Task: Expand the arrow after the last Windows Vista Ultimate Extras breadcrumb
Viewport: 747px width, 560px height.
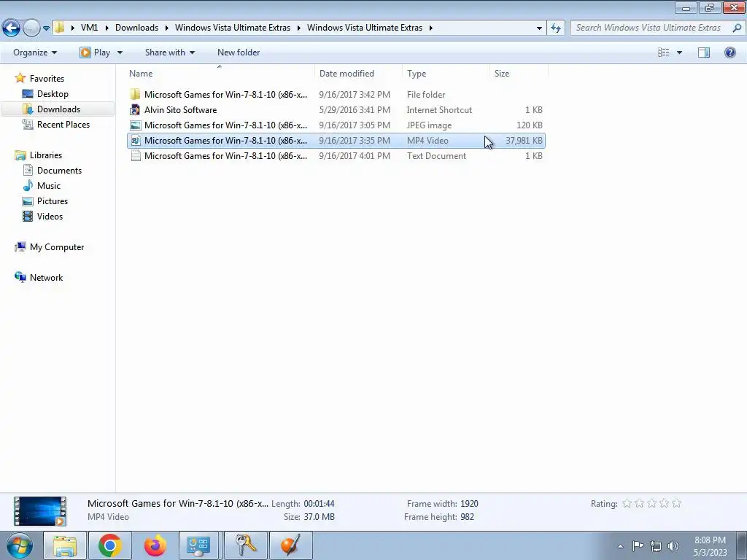Action: pos(430,28)
